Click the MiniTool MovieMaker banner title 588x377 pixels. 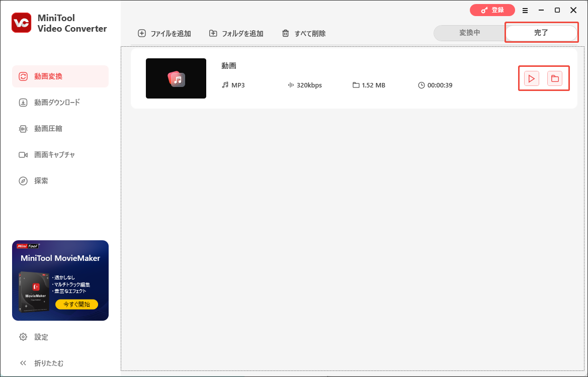(60, 258)
